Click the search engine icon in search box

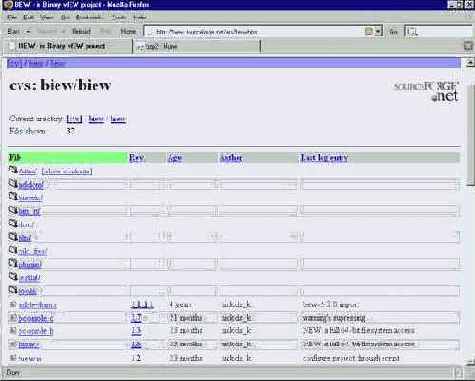[x=412, y=32]
